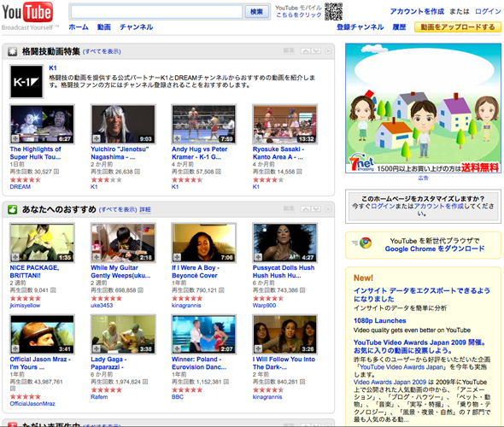Move あなたへのおすすめ module up with arrow
The height and width of the screenshot is (427, 504).
[306, 209]
